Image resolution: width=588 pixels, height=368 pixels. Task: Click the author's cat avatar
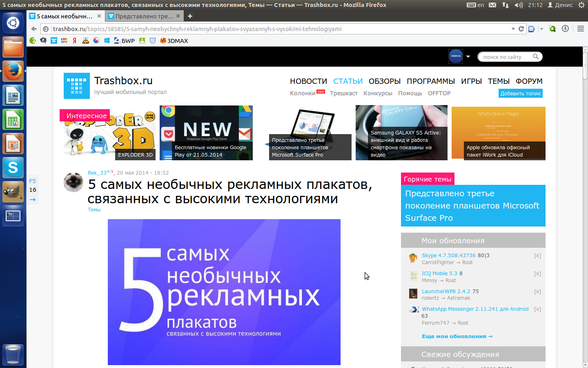pos(73,182)
